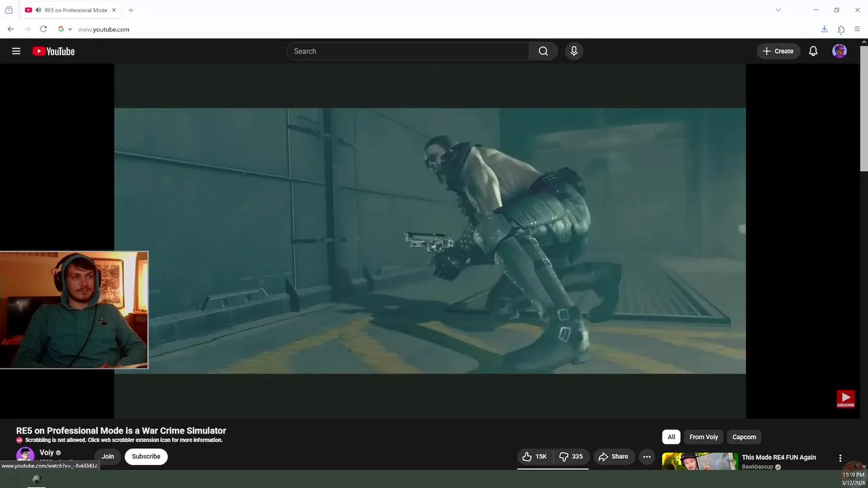
Task: Open tab overview icon in title bar
Action: [x=9, y=10]
